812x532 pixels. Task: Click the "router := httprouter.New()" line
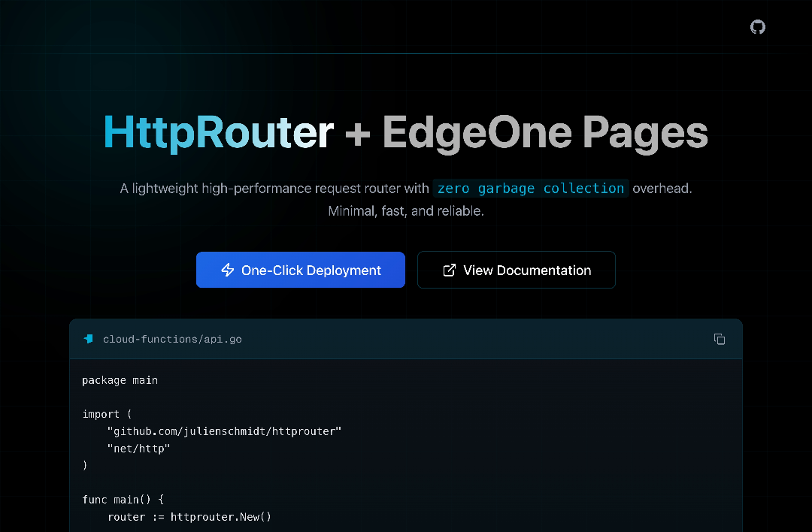(189, 517)
